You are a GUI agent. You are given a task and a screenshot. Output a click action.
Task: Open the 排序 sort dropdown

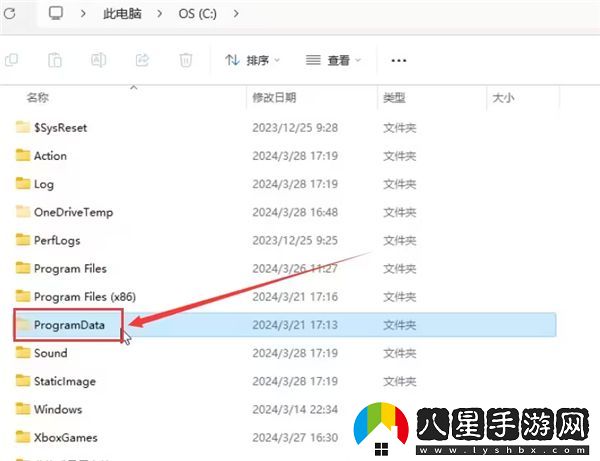[253, 60]
